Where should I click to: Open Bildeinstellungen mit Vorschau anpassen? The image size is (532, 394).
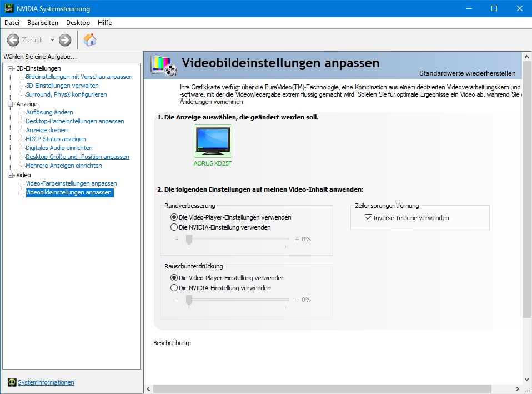(79, 77)
